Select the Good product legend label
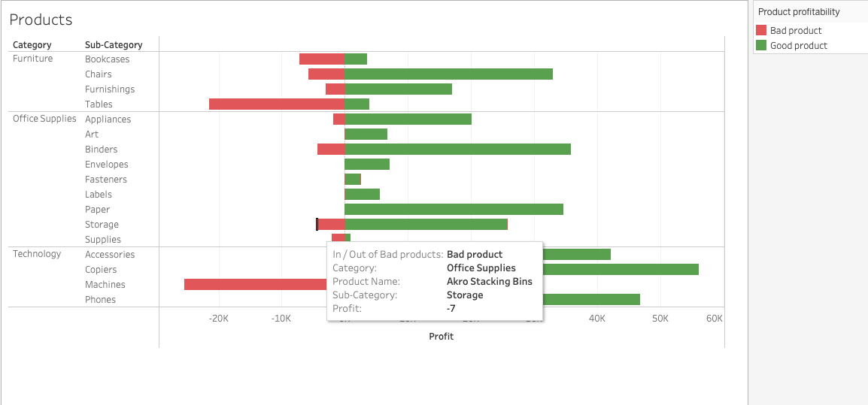 (798, 46)
